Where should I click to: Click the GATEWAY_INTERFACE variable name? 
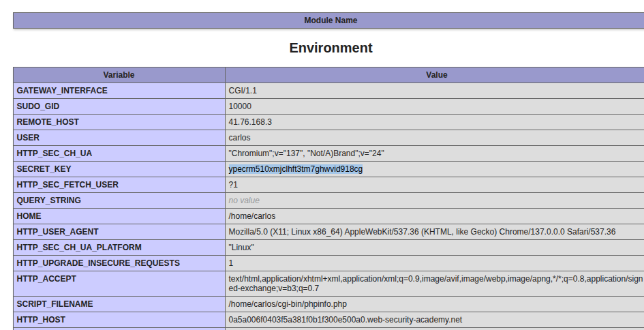pos(62,91)
